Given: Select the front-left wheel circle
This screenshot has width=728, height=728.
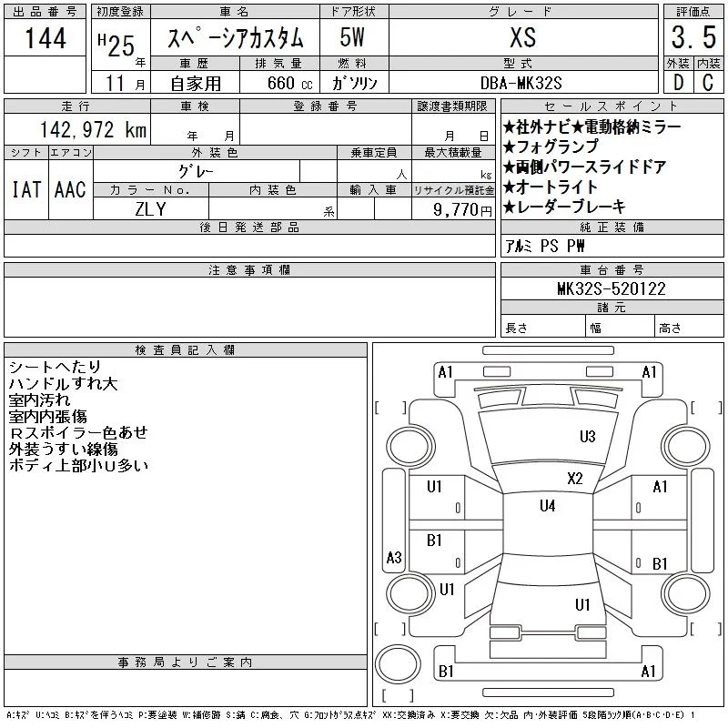Looking at the screenshot, I should click(x=410, y=447).
